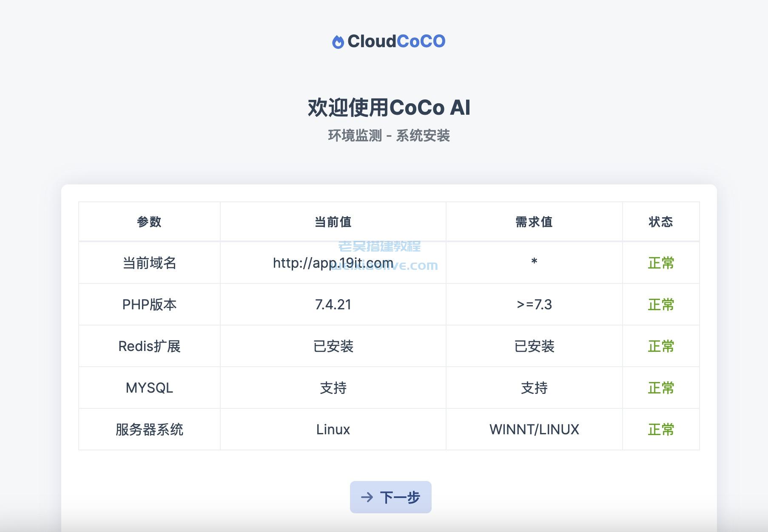Click 正常 status in 服务器系统 row
The width and height of the screenshot is (768, 532).
tap(661, 430)
